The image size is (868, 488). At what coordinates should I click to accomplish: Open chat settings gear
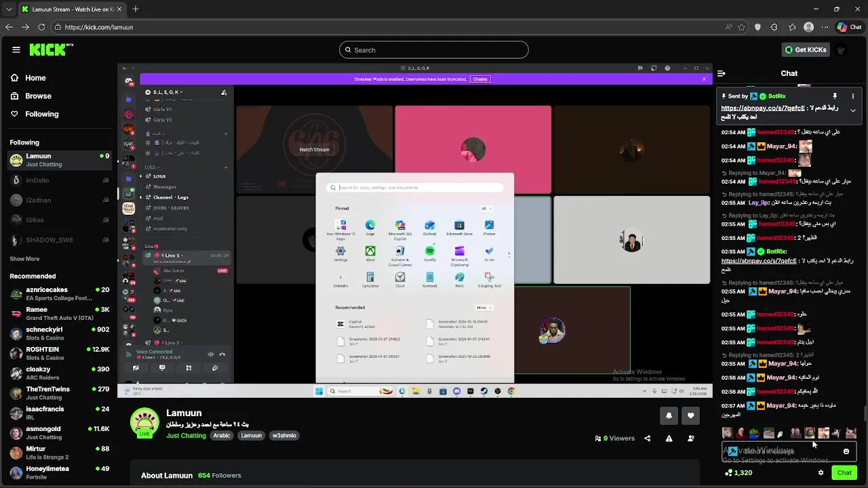click(x=821, y=473)
